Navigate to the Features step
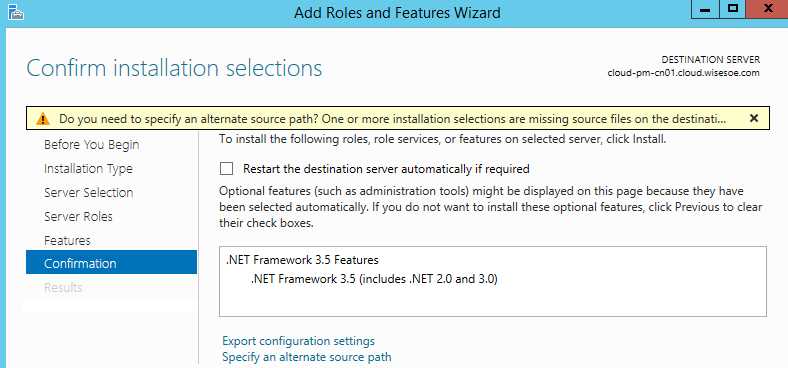788x368 pixels. (67, 240)
